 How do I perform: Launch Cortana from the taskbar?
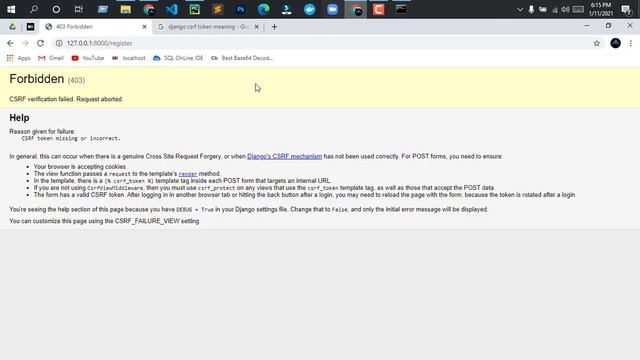pos(56,9)
